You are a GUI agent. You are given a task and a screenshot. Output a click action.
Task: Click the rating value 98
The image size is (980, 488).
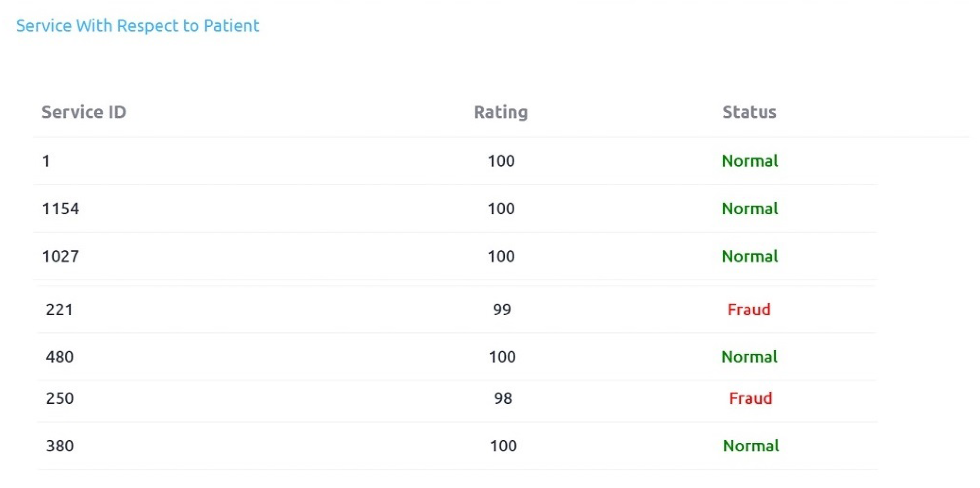click(x=503, y=399)
